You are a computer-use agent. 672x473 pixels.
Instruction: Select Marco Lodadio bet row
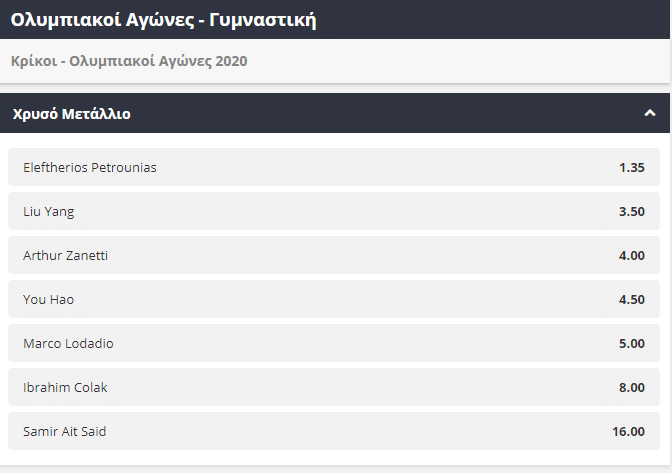[x=334, y=343]
